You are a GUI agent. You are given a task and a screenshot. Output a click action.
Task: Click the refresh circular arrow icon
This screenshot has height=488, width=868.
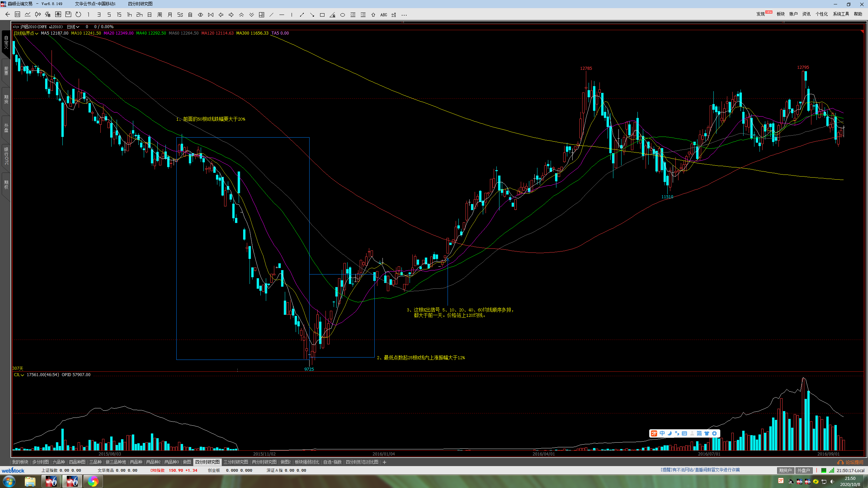click(78, 15)
